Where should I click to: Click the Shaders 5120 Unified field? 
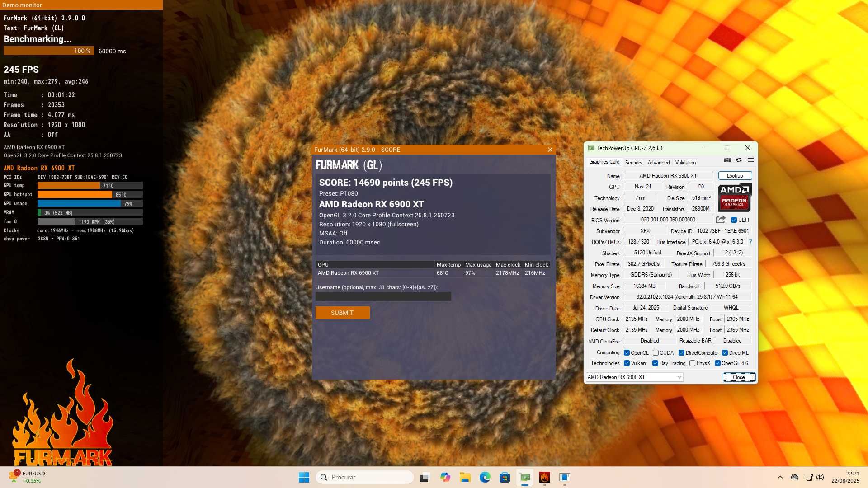tap(647, 253)
